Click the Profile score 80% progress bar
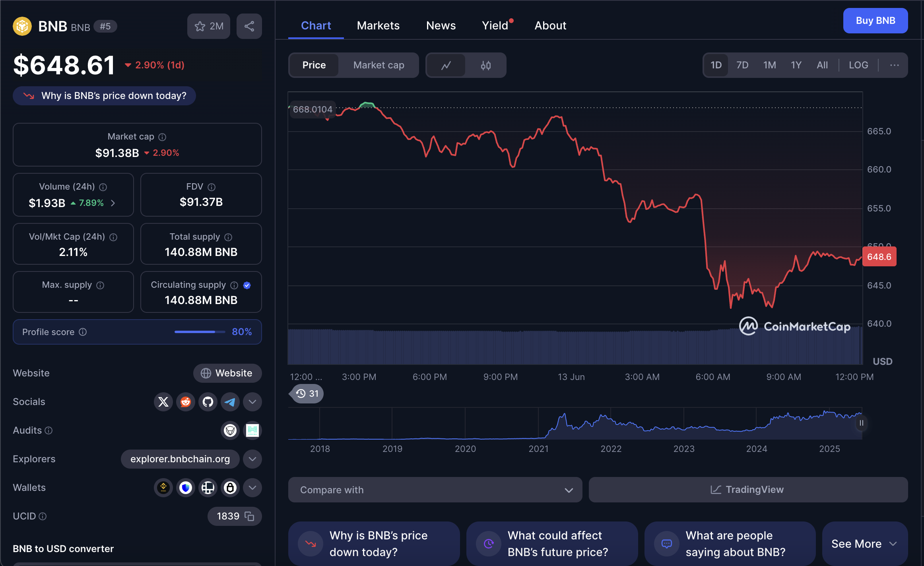 pos(200,332)
